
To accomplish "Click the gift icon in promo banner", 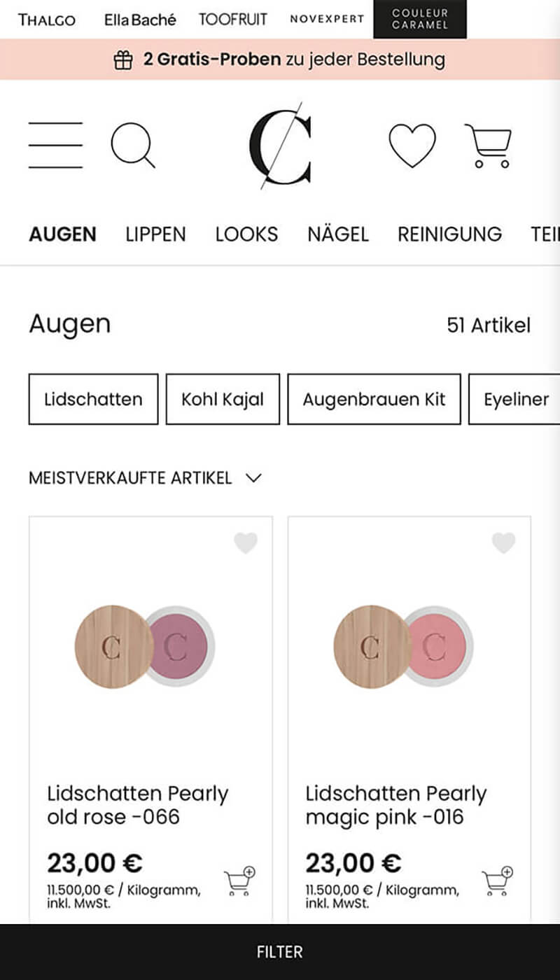I will pos(123,60).
